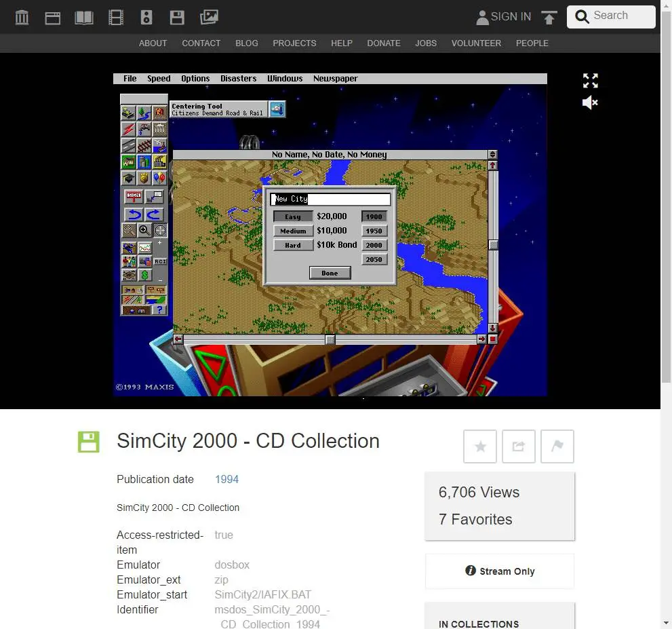Pick starting year 2050
Image resolution: width=672 pixels, height=629 pixels.
(x=374, y=259)
